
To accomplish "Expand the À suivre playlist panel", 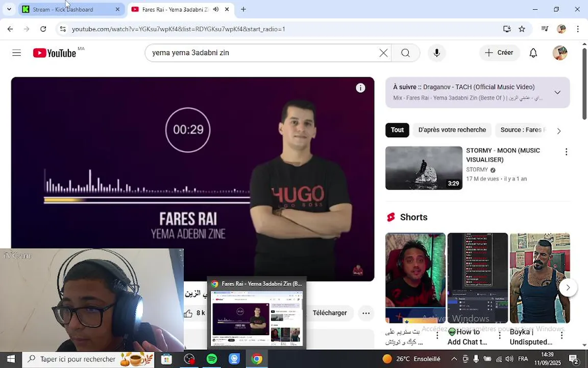I will 557,93.
